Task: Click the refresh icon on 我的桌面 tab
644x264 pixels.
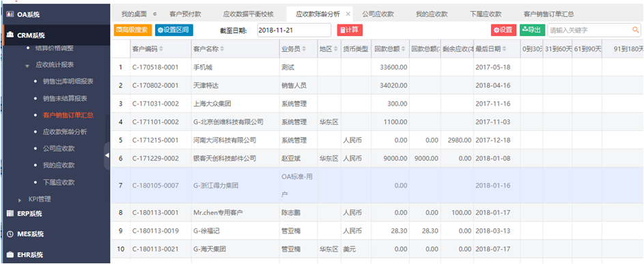Action: click(x=154, y=14)
